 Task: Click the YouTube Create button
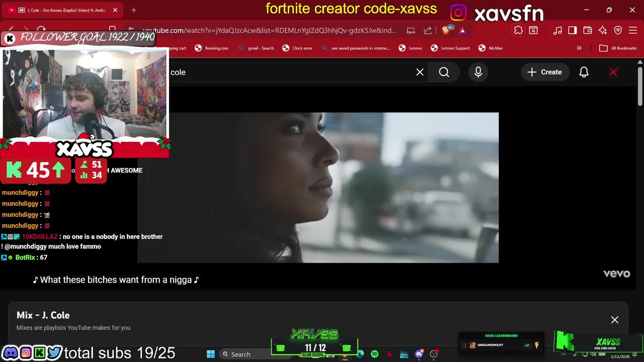coord(544,72)
